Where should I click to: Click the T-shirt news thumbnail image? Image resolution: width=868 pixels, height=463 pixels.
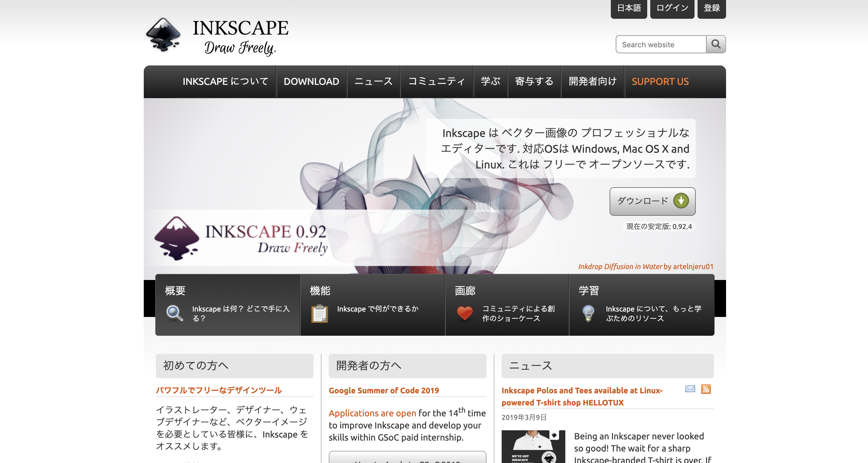pyautogui.click(x=533, y=447)
